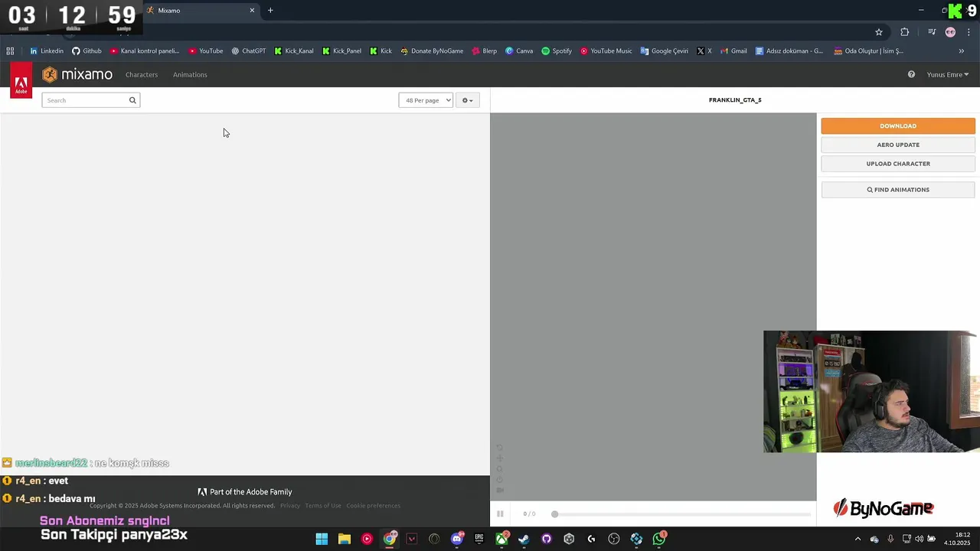Open the Privacy footer link
This screenshot has width=980, height=551.
(x=290, y=506)
